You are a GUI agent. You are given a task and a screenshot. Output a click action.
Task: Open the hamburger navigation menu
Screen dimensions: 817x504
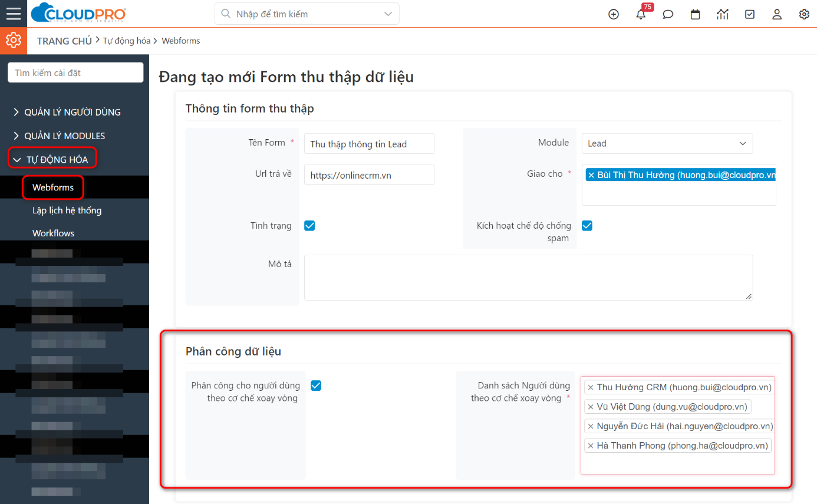pyautogui.click(x=13, y=14)
